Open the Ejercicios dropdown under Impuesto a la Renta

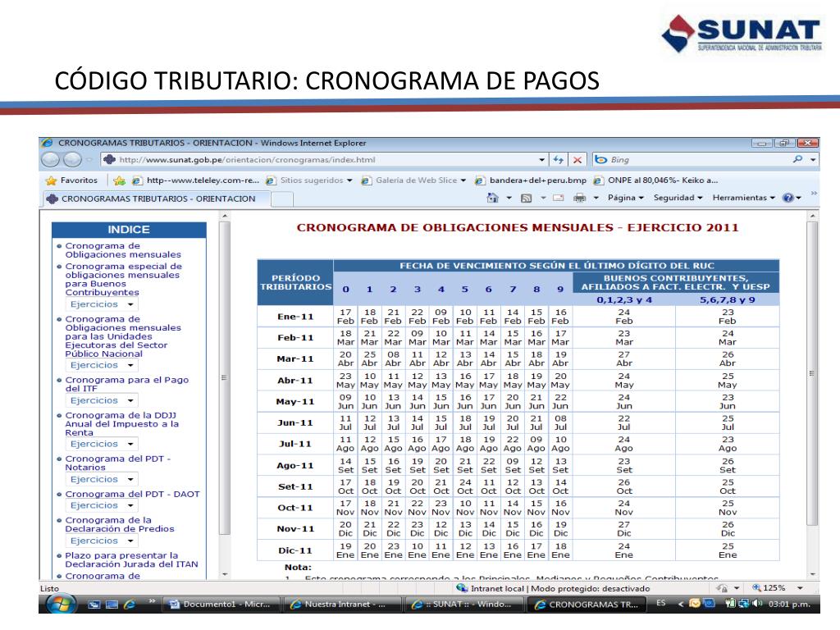[x=101, y=444]
